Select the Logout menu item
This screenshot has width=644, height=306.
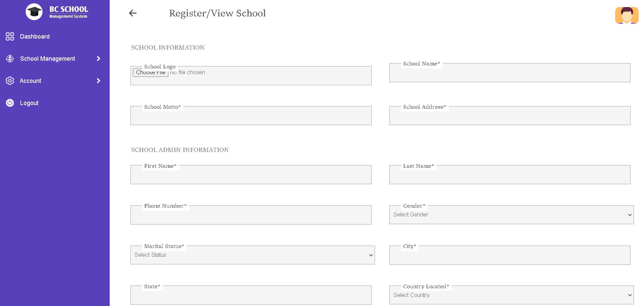[x=29, y=103]
